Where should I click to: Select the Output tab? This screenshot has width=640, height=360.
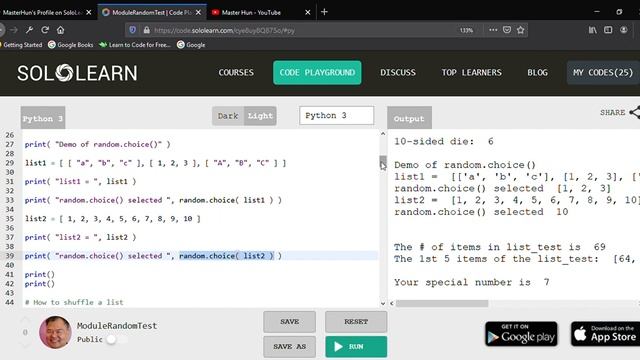point(409,118)
